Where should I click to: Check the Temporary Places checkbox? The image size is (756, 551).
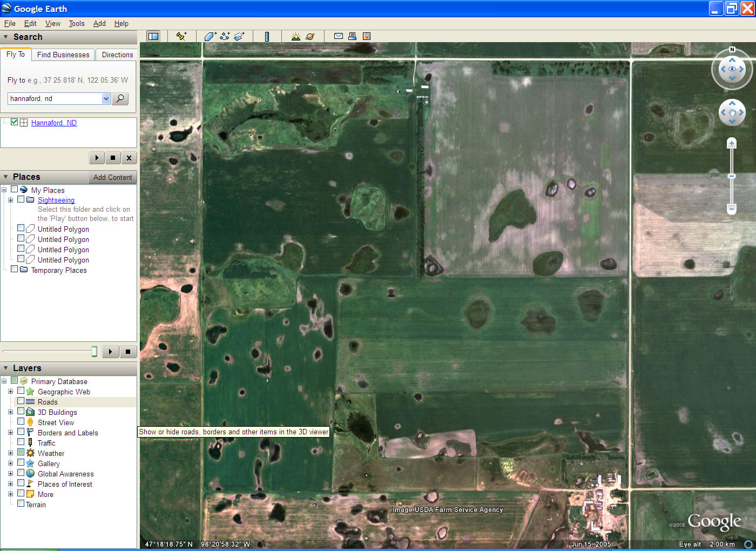[15, 269]
